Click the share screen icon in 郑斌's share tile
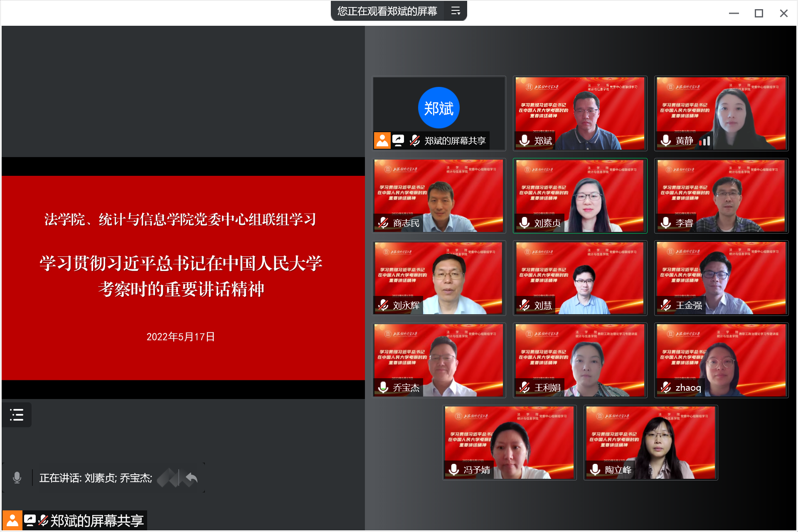798x532 pixels. pos(398,140)
